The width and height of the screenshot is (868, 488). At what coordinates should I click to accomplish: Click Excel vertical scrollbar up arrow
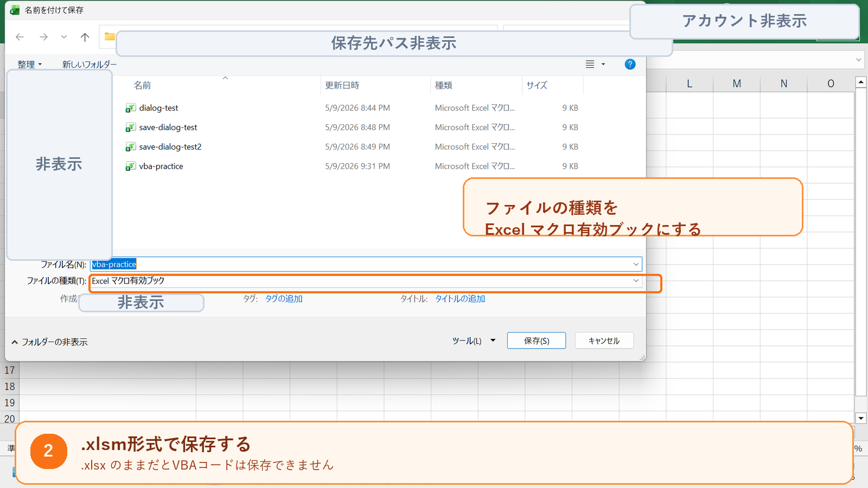[x=861, y=82]
